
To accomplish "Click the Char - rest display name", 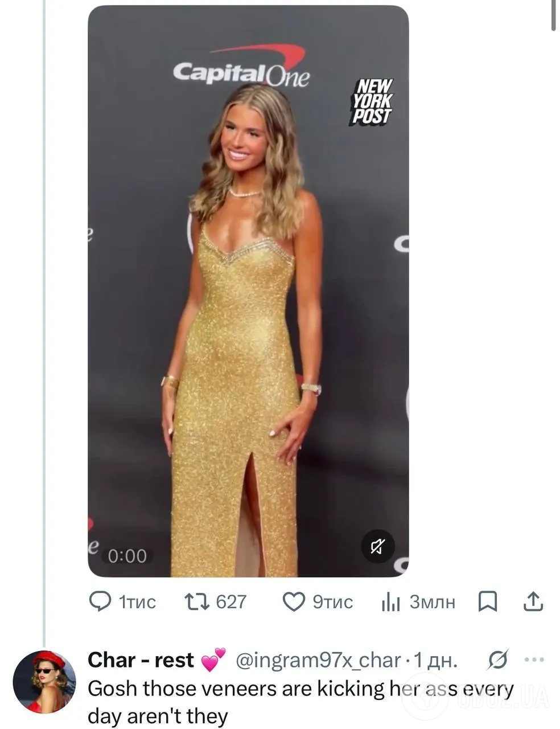I will 141,660.
